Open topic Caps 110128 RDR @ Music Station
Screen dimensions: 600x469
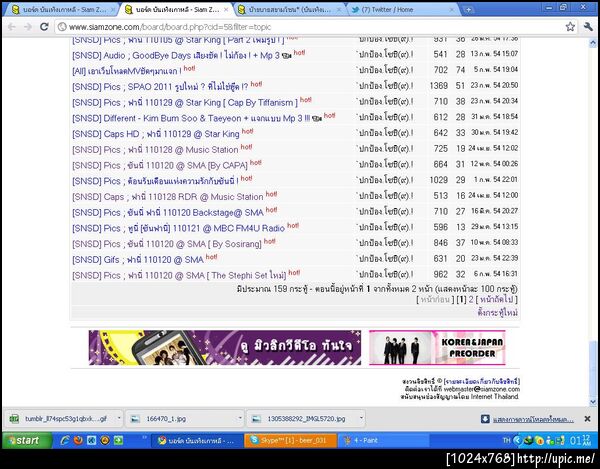(x=168, y=197)
